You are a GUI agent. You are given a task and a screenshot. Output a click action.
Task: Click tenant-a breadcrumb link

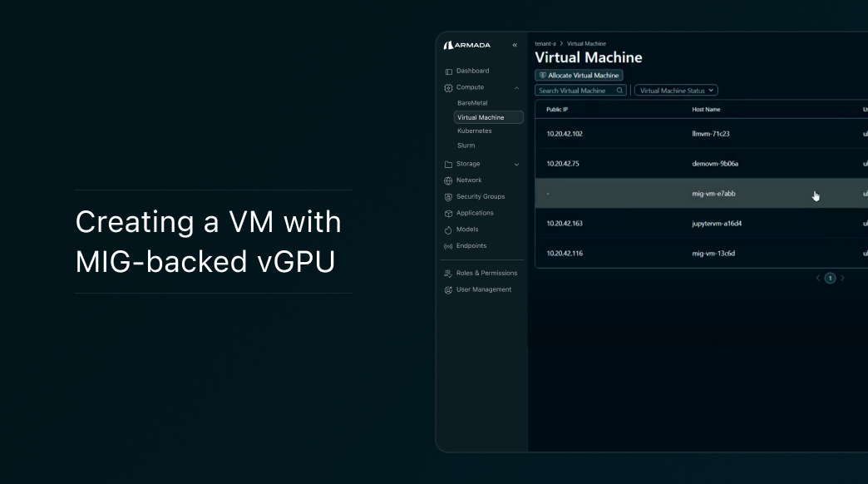(545, 44)
